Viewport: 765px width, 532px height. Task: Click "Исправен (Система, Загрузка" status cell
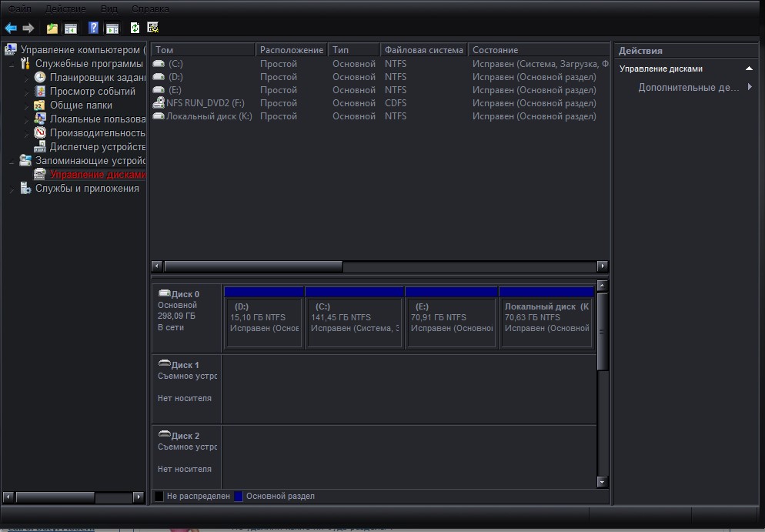click(540, 63)
